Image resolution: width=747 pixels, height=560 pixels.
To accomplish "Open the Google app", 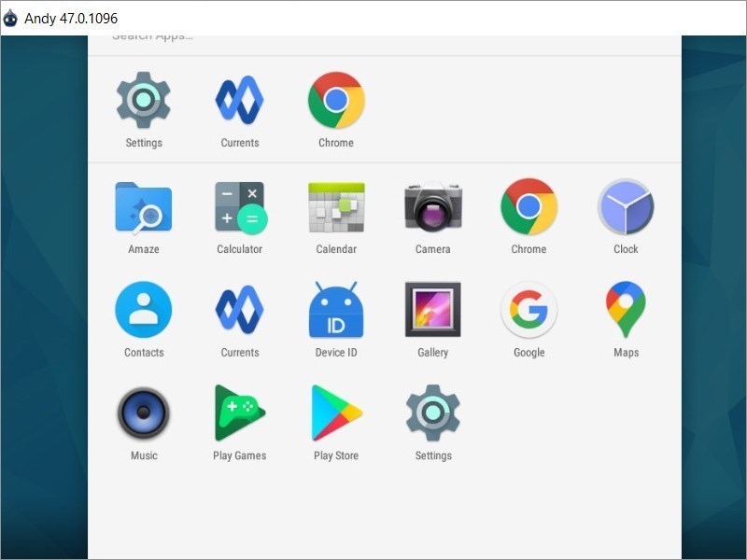I will pyautogui.click(x=529, y=311).
